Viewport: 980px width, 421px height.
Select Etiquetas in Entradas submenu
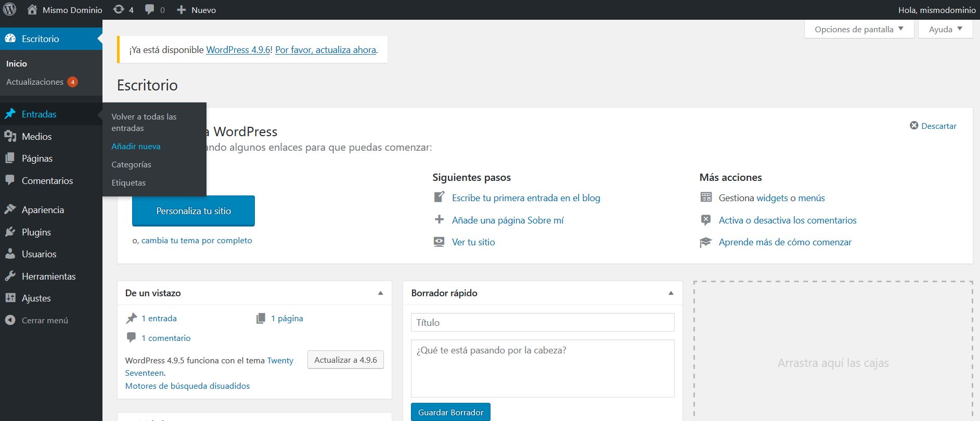[128, 182]
